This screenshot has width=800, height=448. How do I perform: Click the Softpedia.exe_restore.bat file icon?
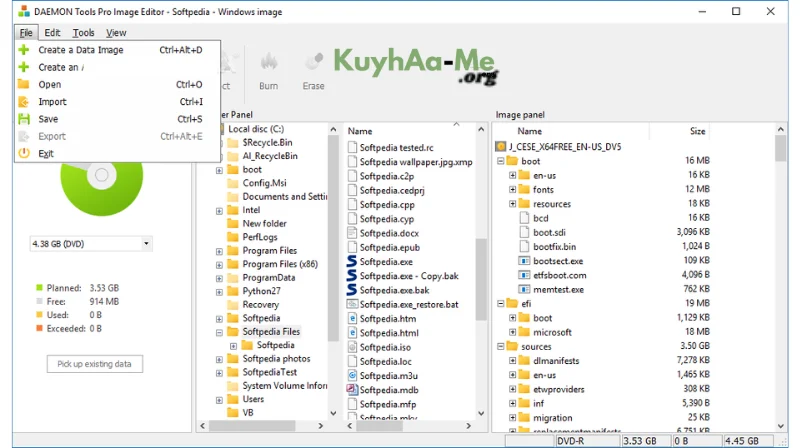pos(352,304)
